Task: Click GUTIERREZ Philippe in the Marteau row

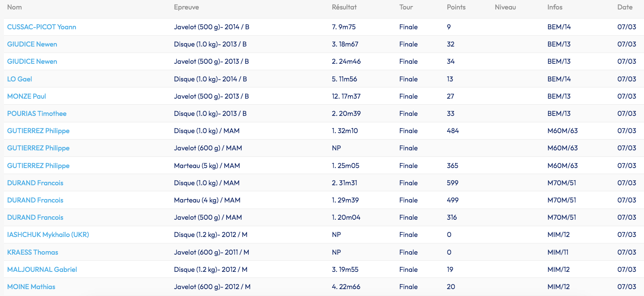Action: [x=38, y=166]
